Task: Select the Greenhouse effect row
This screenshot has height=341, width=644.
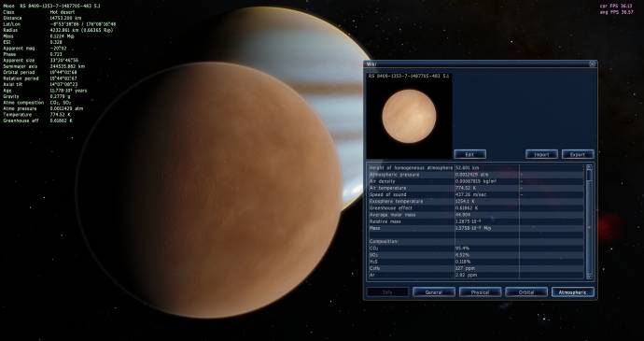Action: (476, 208)
